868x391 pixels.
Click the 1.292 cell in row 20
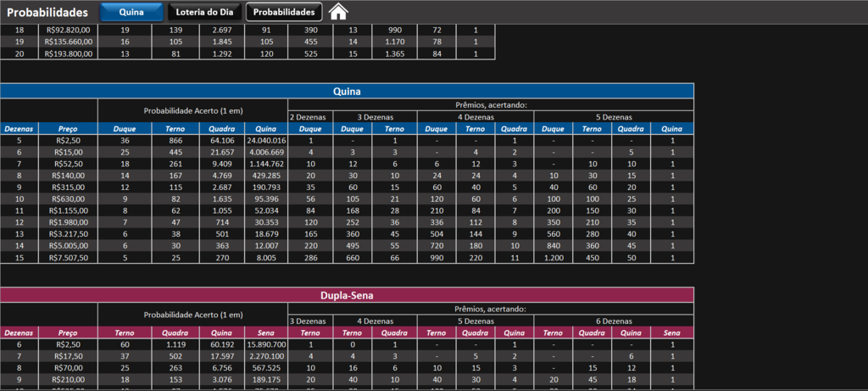click(x=222, y=53)
